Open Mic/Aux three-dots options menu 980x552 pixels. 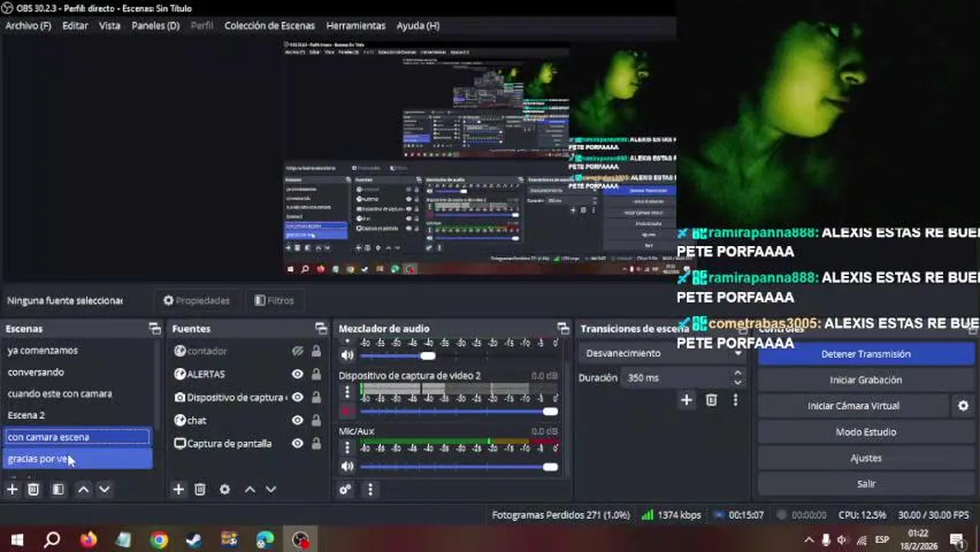pyautogui.click(x=347, y=448)
